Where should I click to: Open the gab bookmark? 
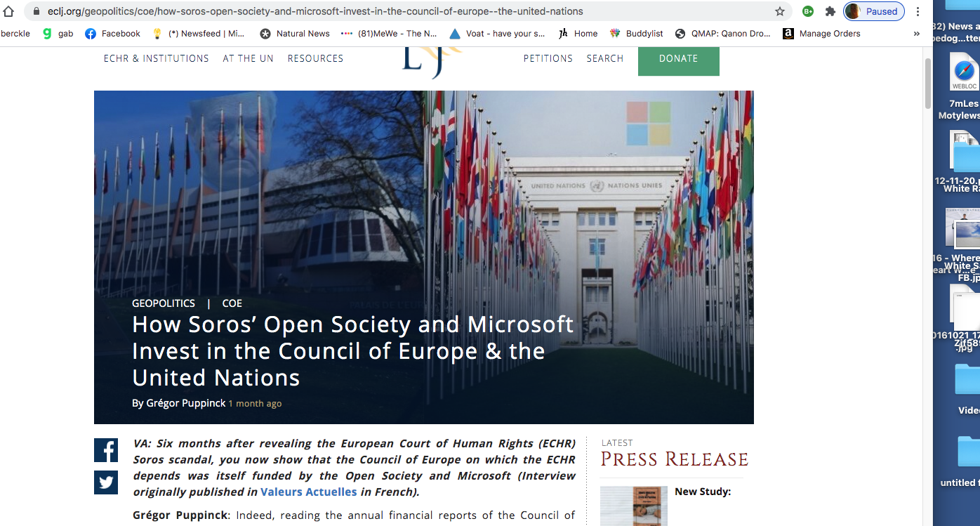(x=58, y=33)
